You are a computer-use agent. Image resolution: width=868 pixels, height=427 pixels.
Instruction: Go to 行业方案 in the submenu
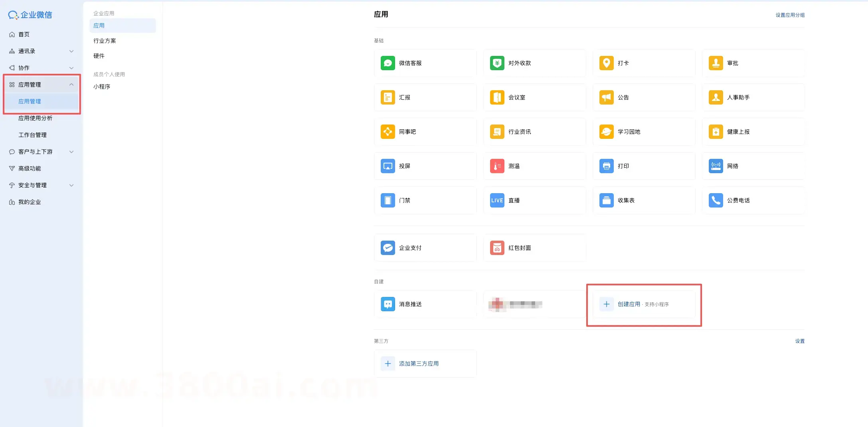pyautogui.click(x=105, y=41)
